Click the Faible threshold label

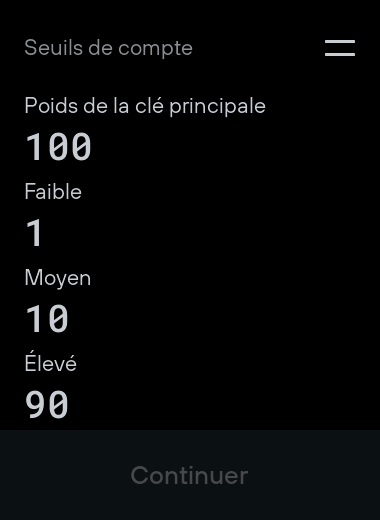click(x=53, y=192)
